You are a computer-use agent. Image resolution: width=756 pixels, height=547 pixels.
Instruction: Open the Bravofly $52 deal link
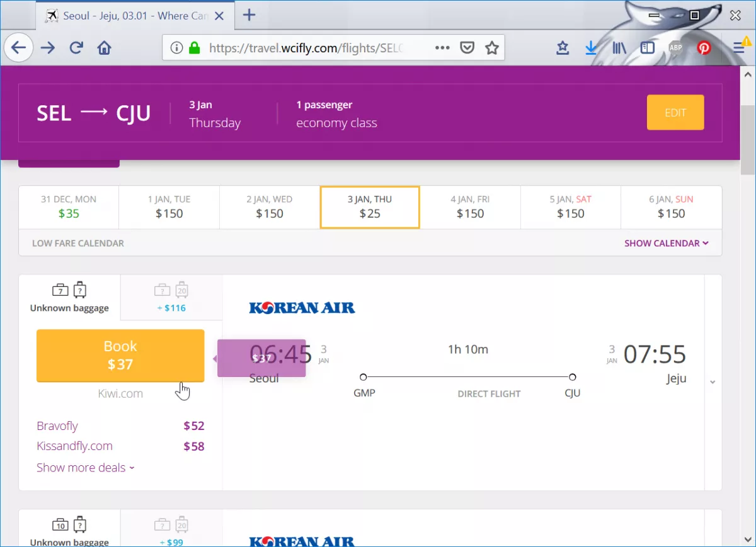[x=57, y=426]
